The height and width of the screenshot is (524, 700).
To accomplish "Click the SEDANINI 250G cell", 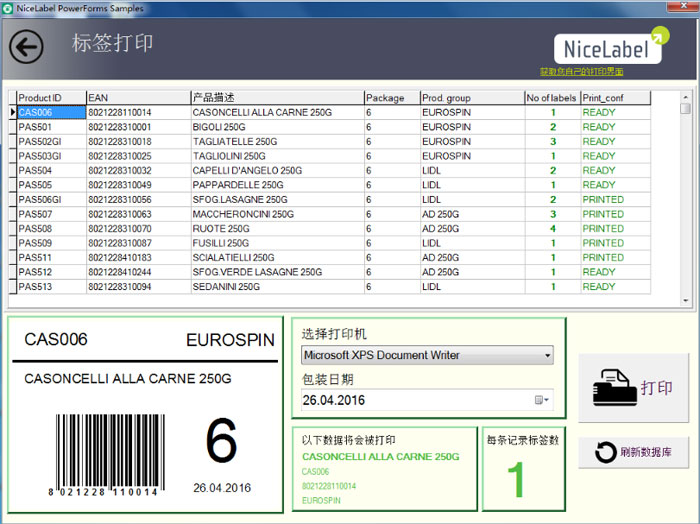I will point(278,287).
